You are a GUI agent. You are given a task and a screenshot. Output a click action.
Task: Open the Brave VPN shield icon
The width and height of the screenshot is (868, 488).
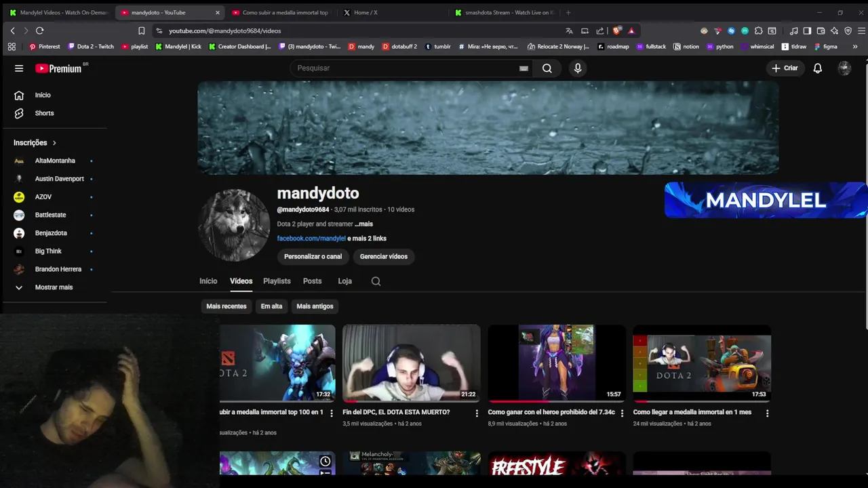[x=848, y=30]
